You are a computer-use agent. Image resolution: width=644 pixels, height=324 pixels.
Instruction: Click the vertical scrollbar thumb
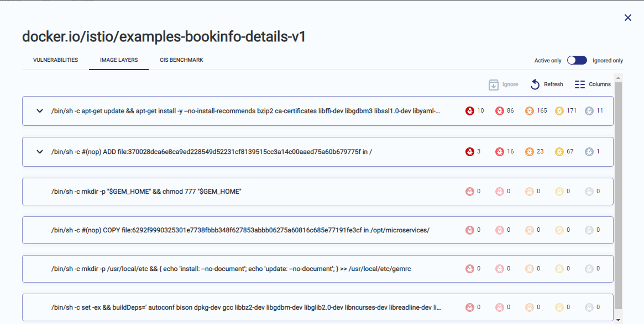tap(618, 195)
